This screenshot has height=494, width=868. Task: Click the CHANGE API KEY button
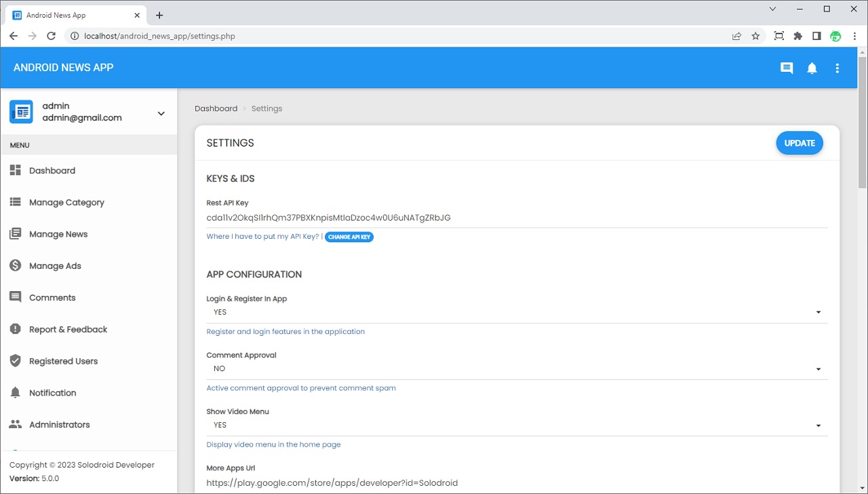coord(349,237)
